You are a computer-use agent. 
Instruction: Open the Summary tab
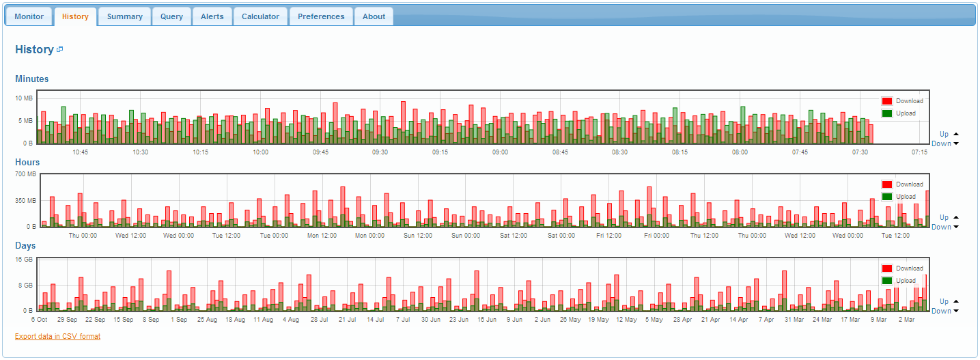pos(124,16)
